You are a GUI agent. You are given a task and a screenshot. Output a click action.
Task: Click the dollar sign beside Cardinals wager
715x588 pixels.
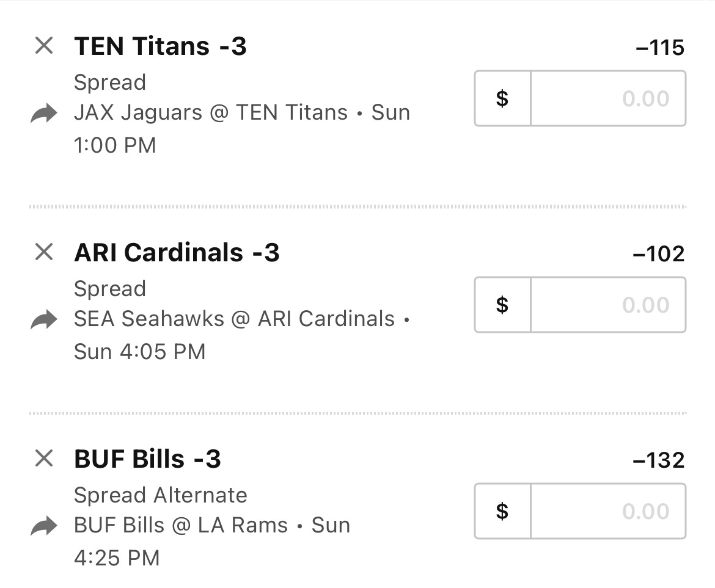click(502, 305)
